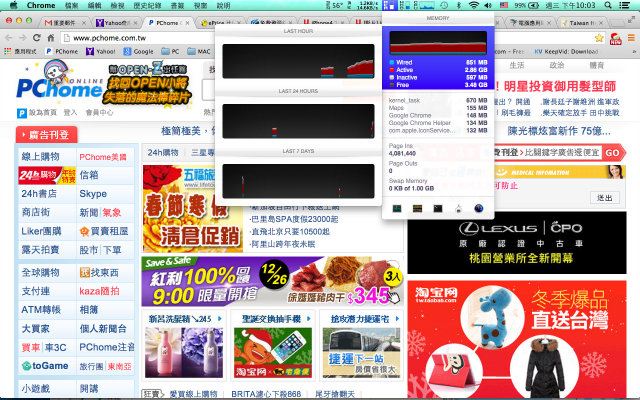Open toGame link in sidebar
The image size is (640, 400).
point(45,366)
